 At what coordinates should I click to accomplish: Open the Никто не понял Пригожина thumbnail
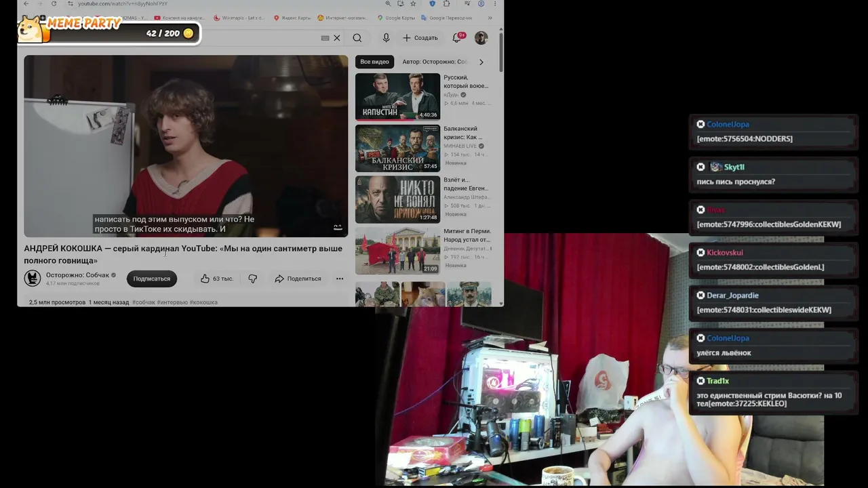click(397, 199)
